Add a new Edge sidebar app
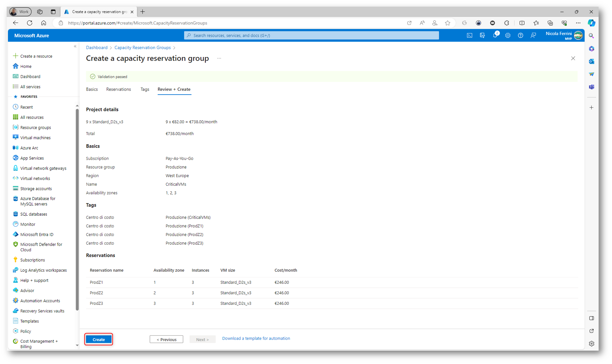The height and width of the screenshot is (364, 612). (x=591, y=108)
